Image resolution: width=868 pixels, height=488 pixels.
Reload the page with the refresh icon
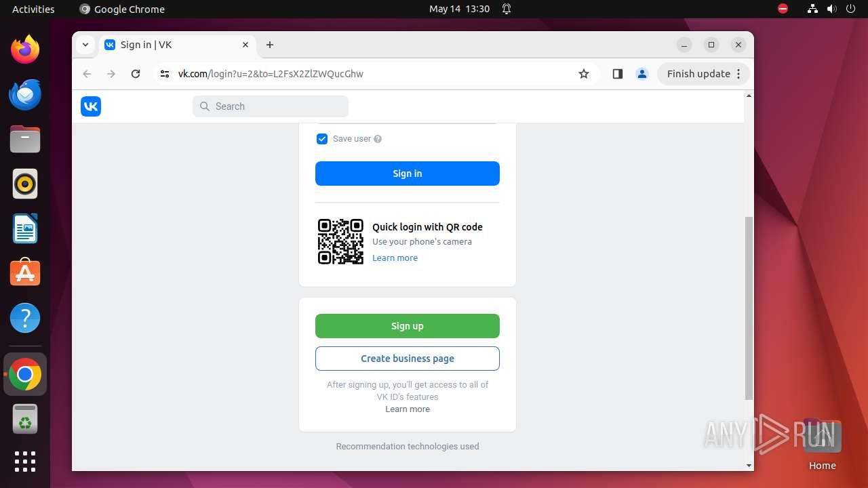tap(136, 74)
